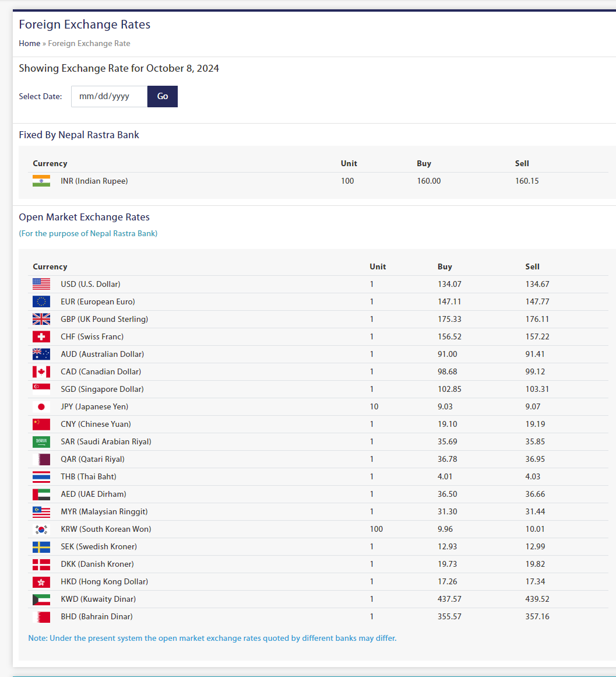This screenshot has height=677, width=616.
Task: Focus the Select Date mm/dd/yyyy field
Action: 109,96
